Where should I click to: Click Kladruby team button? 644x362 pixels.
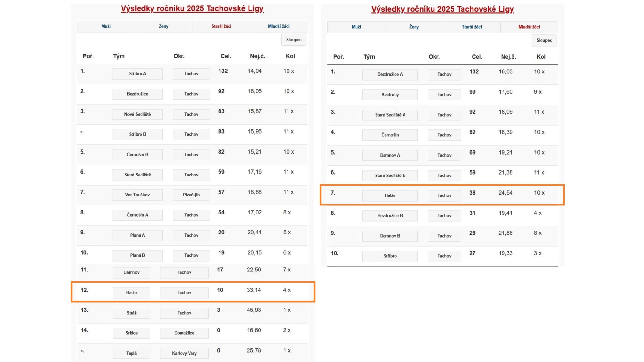click(390, 95)
